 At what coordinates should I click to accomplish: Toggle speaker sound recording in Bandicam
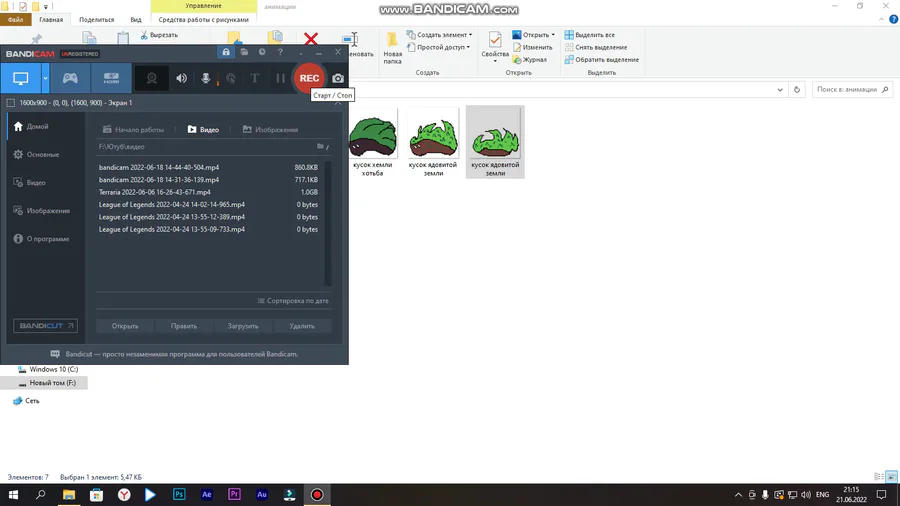[x=181, y=78]
